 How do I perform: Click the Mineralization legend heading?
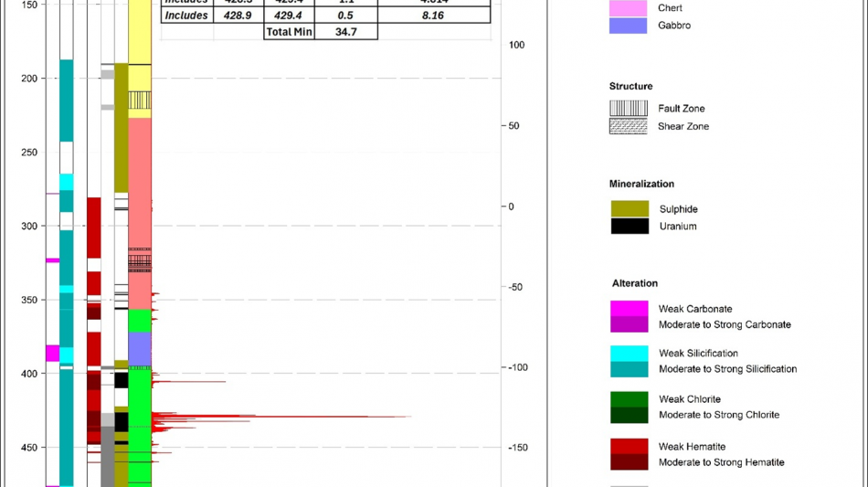coord(641,184)
